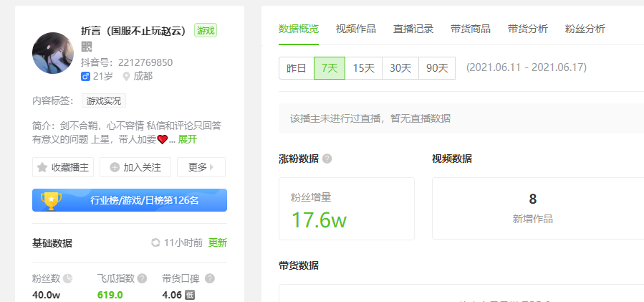Viewport: 644px width, 302px height.
Task: Click the 40.0w follower count
Action: pos(47,295)
